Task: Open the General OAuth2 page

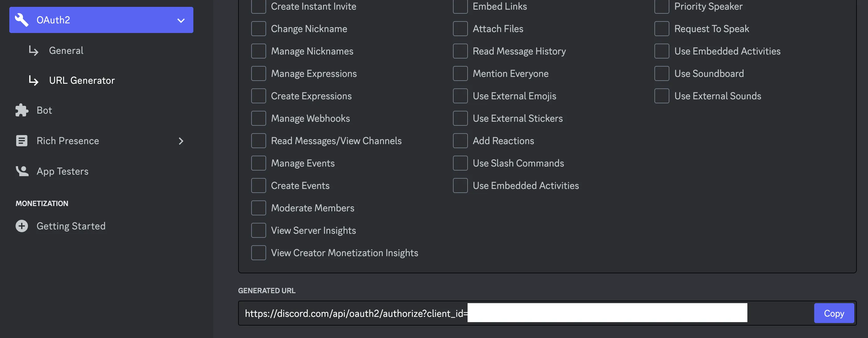Action: 66,51
